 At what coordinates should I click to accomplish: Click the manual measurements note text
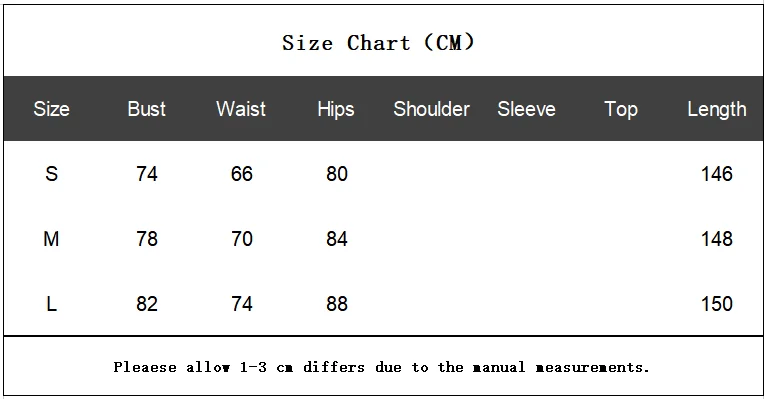click(x=382, y=367)
